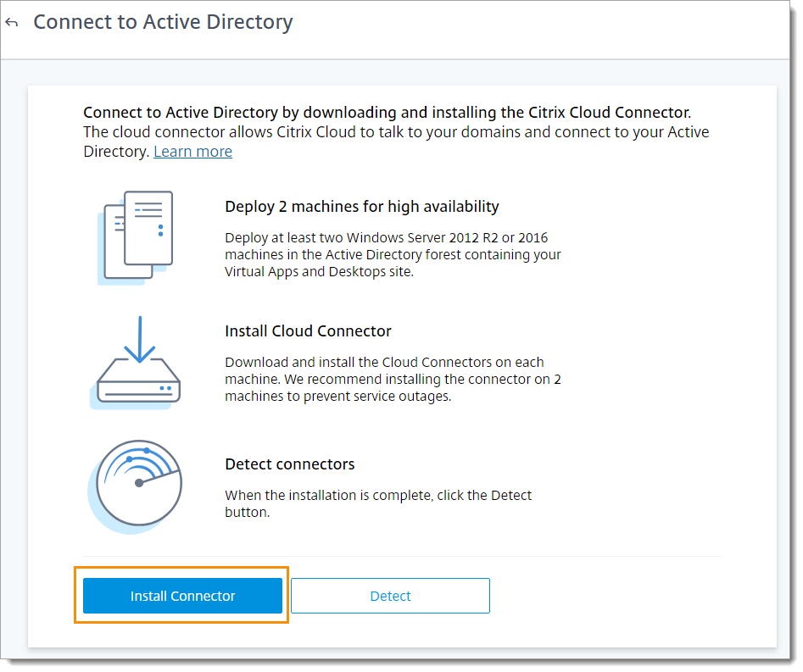803x672 pixels.
Task: Click the text about clicking Detect after installation
Action: [378, 503]
